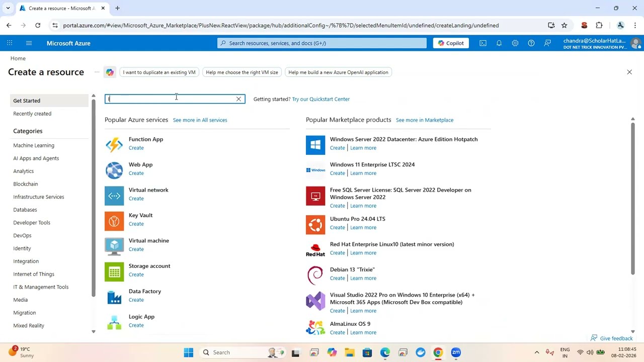The height and width of the screenshot is (362, 644).
Task: Close the Create a resource blade
Action: 629,72
